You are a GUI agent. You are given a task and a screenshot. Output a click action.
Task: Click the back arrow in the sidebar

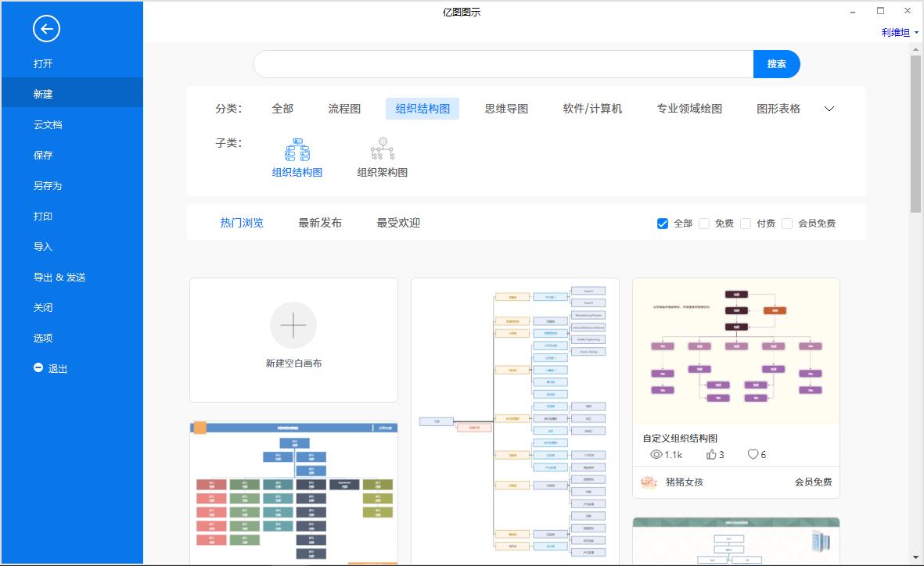46,29
